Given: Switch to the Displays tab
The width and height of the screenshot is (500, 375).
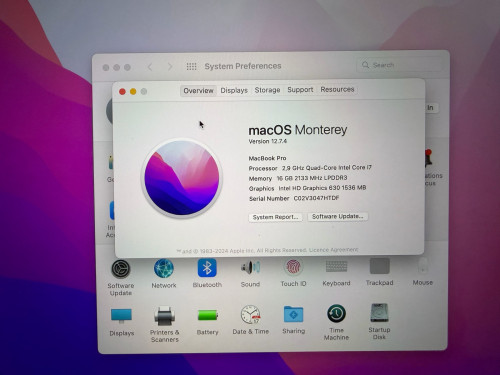Looking at the screenshot, I should [234, 90].
